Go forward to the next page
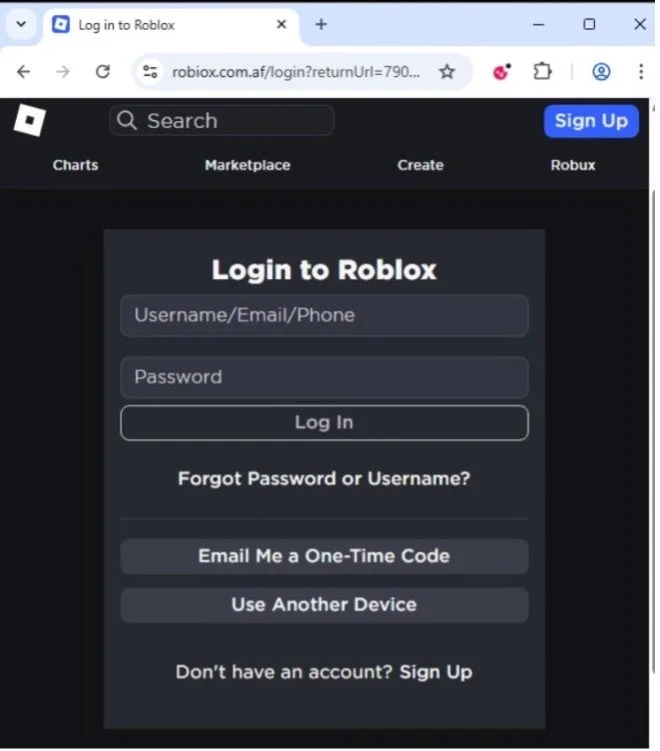The height and width of the screenshot is (751, 660). coord(63,72)
